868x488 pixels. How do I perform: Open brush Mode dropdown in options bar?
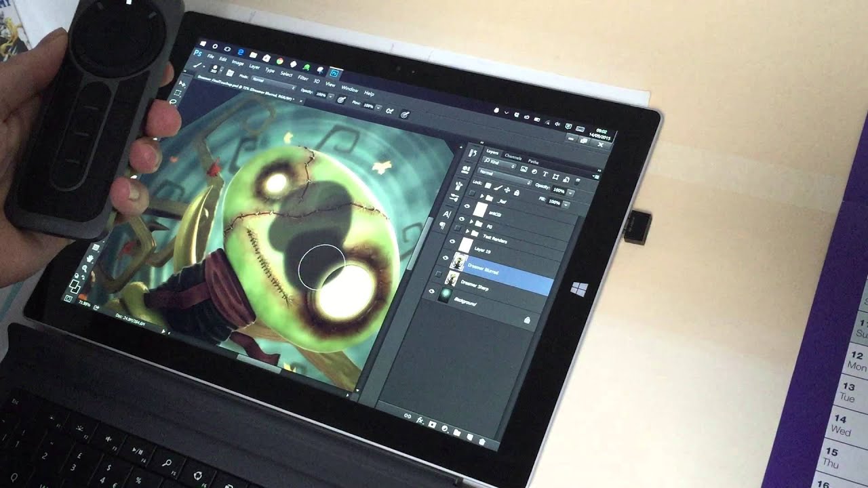(x=274, y=83)
